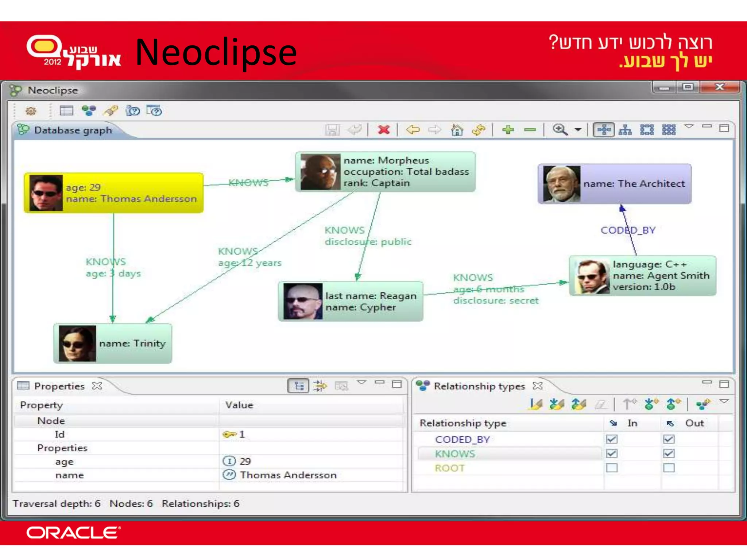Return to the home reference node icon
Viewport: 747px width, 560px height.
point(457,129)
